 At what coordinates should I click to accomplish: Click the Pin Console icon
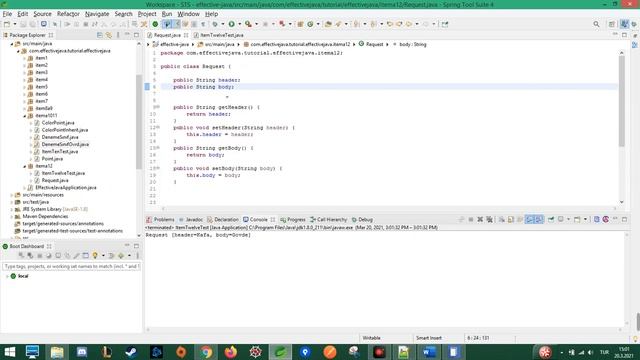(x=551, y=220)
